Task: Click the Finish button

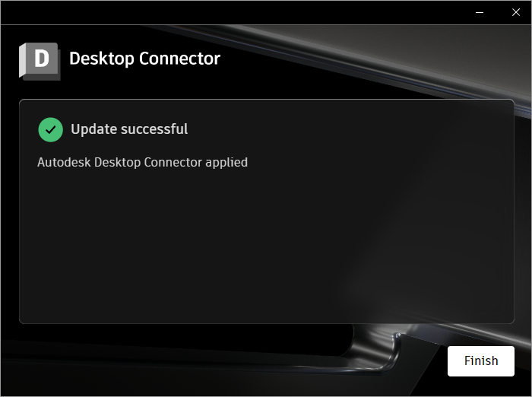Action: point(481,361)
